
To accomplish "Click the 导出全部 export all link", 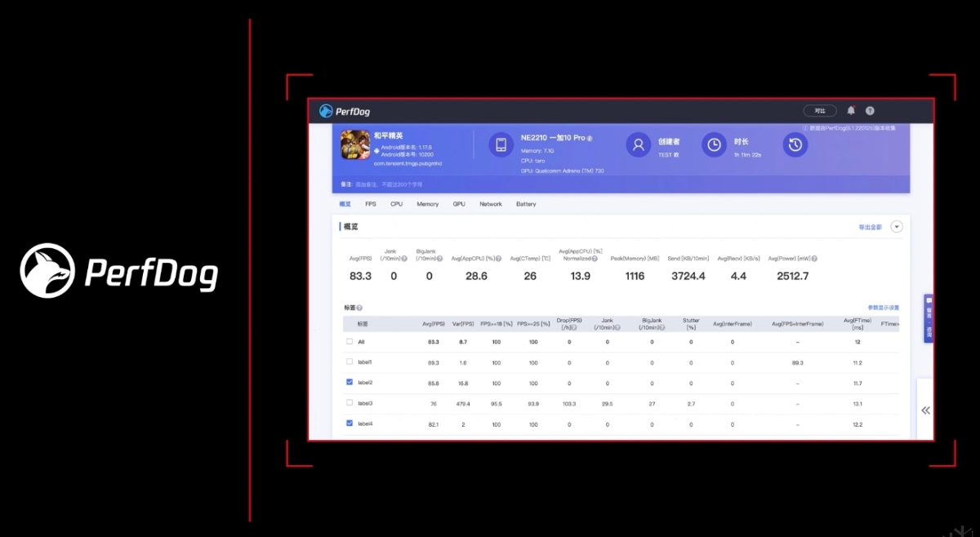I will [870, 227].
